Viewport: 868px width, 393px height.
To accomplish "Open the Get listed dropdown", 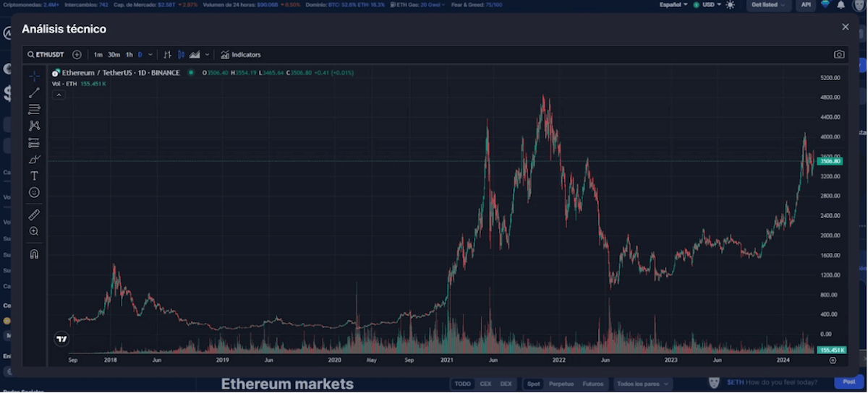I will click(768, 5).
